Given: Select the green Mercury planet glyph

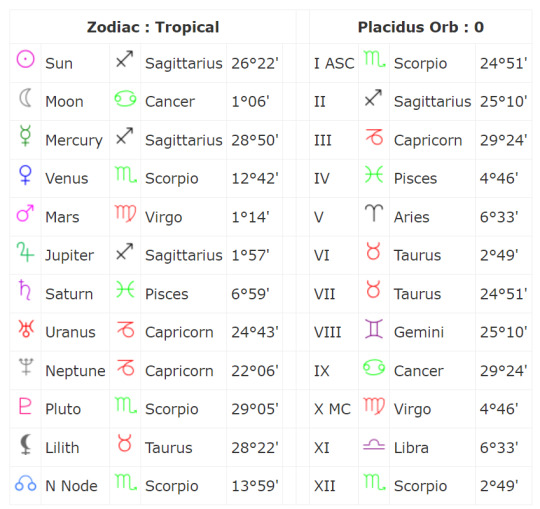Looking at the screenshot, I should point(25,136).
